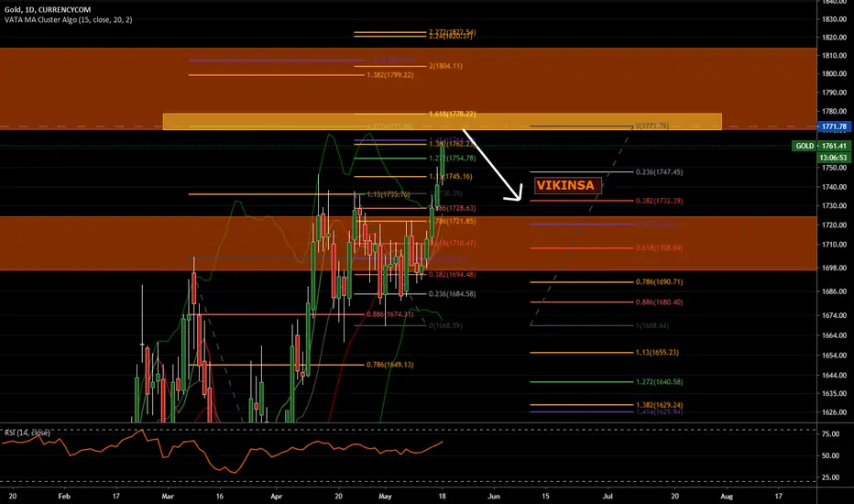Click the level label 1.13(1735.76)

388,194
